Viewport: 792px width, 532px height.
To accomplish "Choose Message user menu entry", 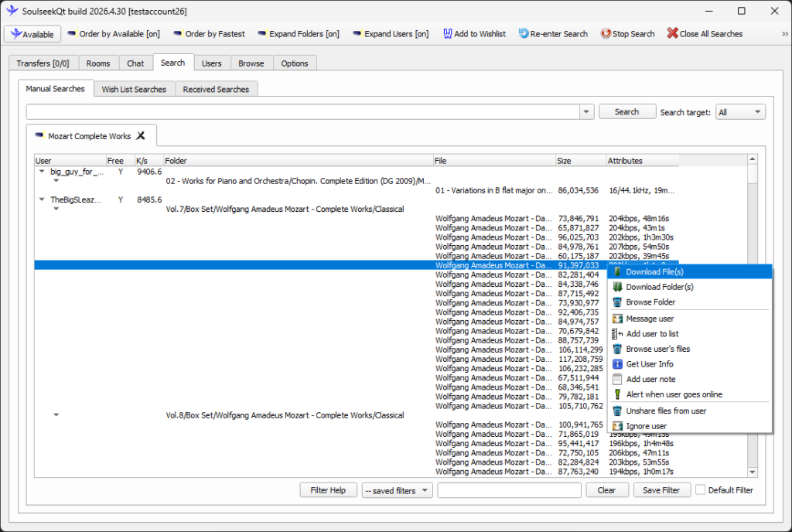I will coord(690,319).
